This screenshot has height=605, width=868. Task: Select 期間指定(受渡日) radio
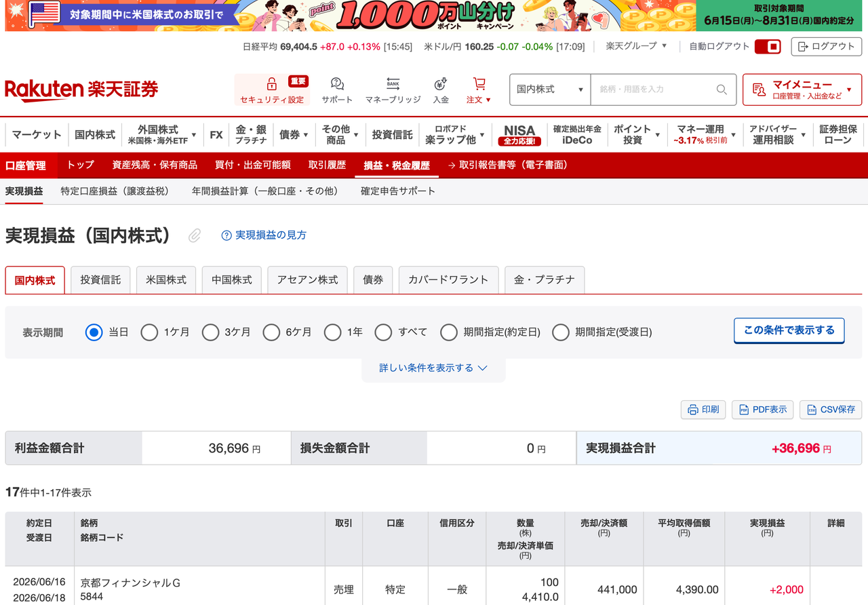560,332
